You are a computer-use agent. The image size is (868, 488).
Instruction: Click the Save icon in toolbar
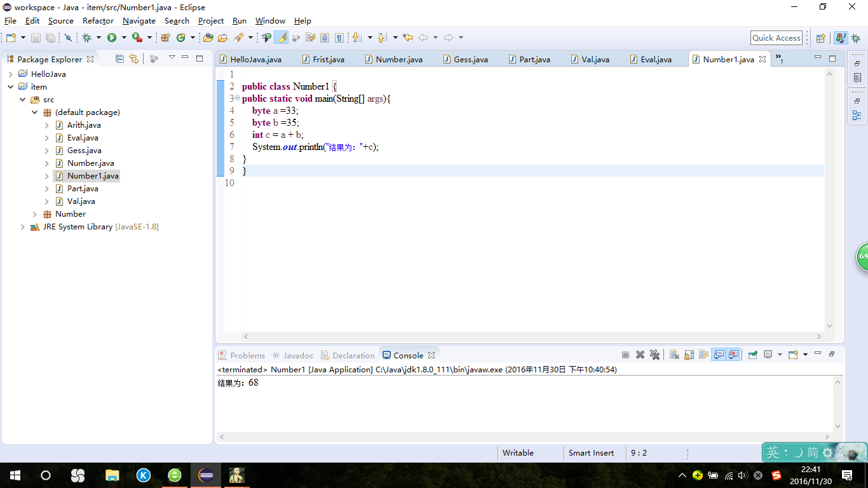coord(36,37)
